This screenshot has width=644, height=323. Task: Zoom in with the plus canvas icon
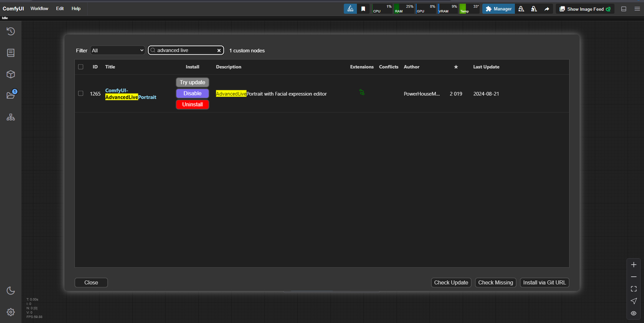click(634, 265)
